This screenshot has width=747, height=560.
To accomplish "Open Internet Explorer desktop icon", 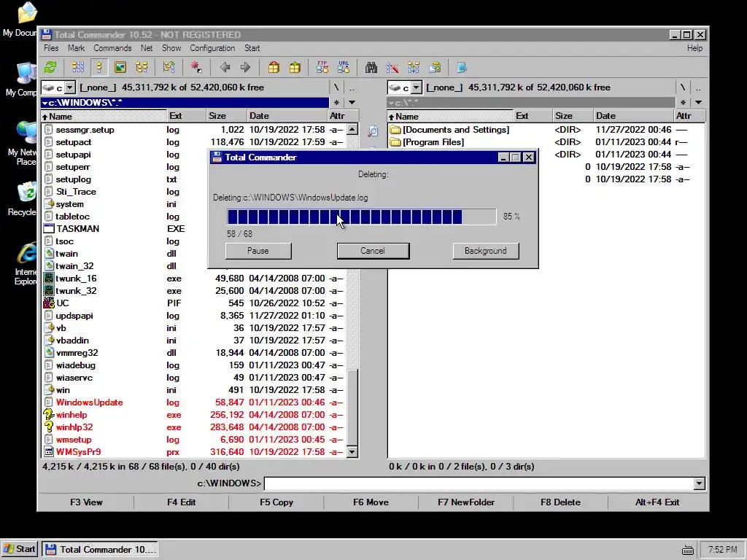I will [26, 253].
